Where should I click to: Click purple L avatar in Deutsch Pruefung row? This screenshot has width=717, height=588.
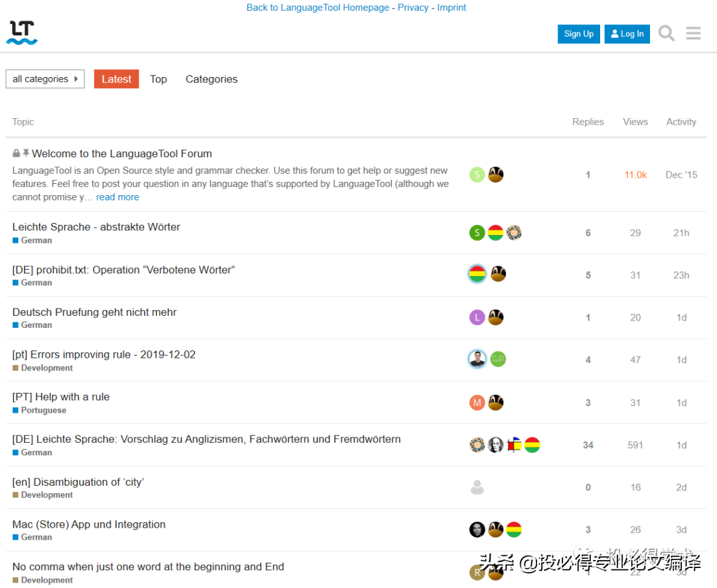coord(477,317)
